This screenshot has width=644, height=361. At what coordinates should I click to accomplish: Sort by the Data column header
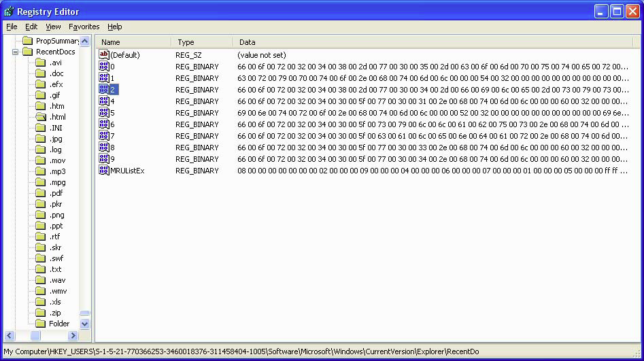(x=433, y=42)
